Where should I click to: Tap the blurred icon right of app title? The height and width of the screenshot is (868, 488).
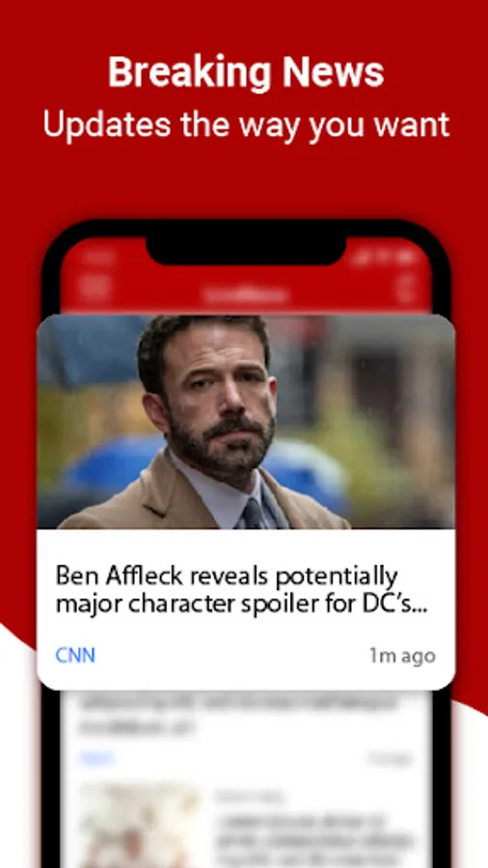point(407,288)
